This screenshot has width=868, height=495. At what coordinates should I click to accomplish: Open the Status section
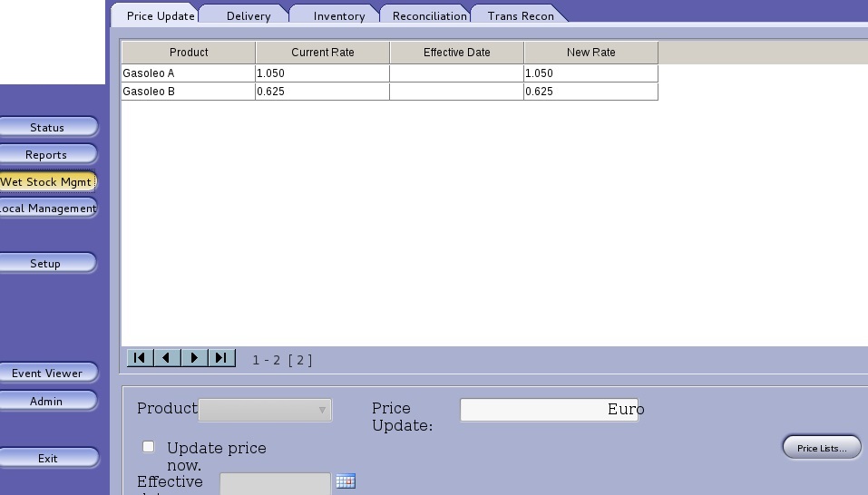click(47, 128)
